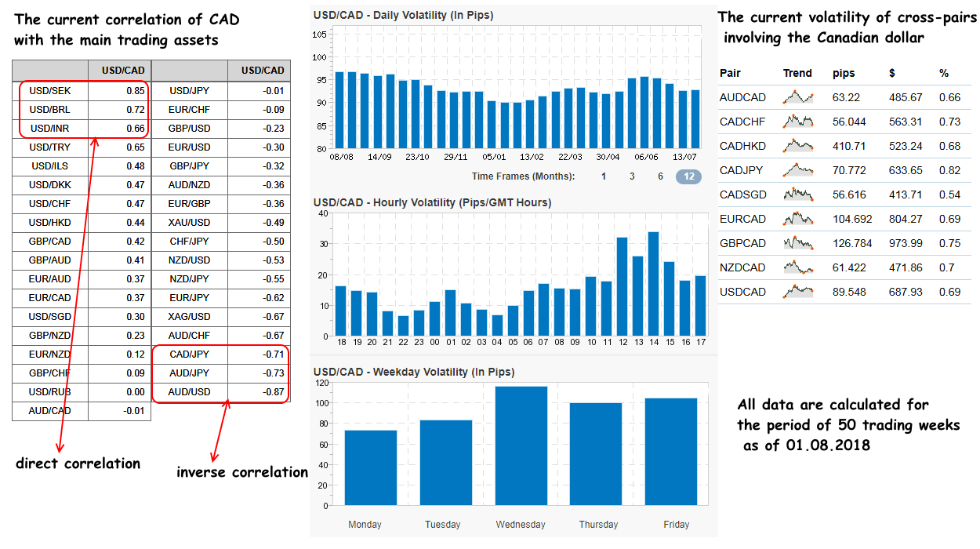The height and width of the screenshot is (549, 980).
Task: Click the EURCAD trend sparkline icon
Action: pos(799,219)
